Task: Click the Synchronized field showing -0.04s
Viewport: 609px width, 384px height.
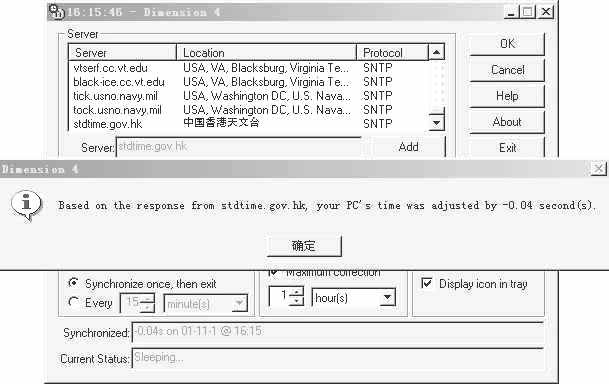Action: (x=337, y=332)
